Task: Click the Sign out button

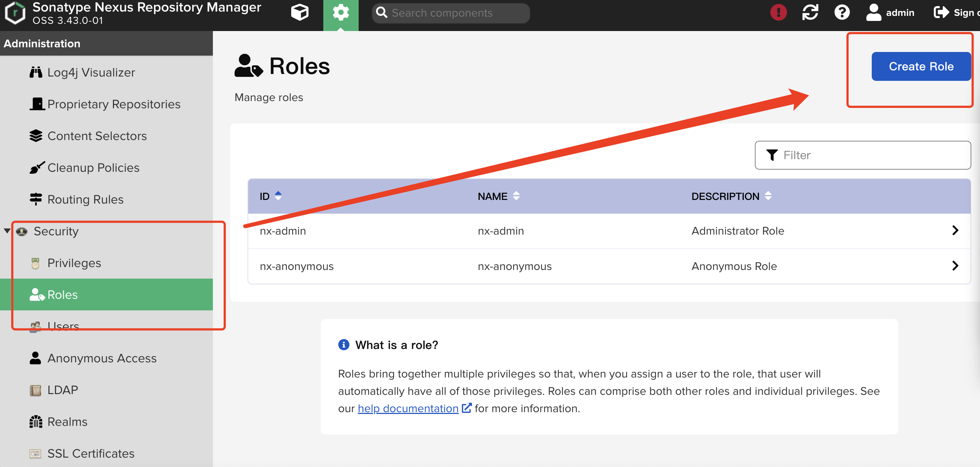Action: point(957,13)
